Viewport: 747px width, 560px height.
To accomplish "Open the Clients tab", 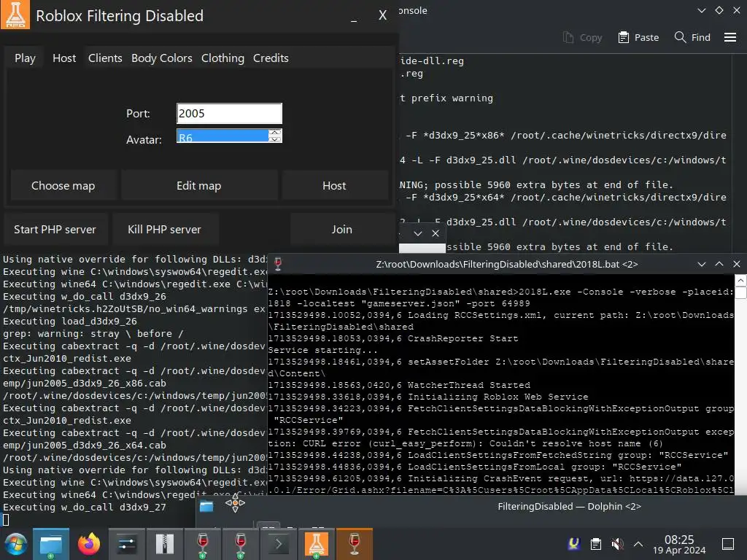I will (105, 58).
